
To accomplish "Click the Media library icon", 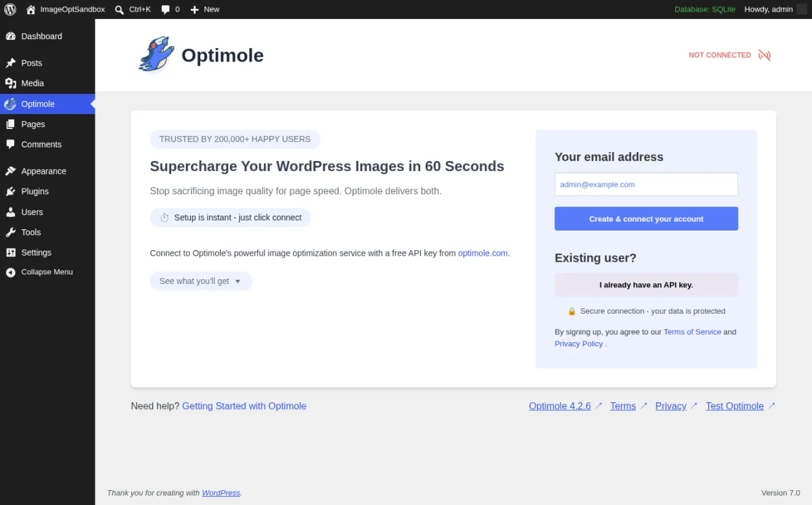I will tap(10, 83).
